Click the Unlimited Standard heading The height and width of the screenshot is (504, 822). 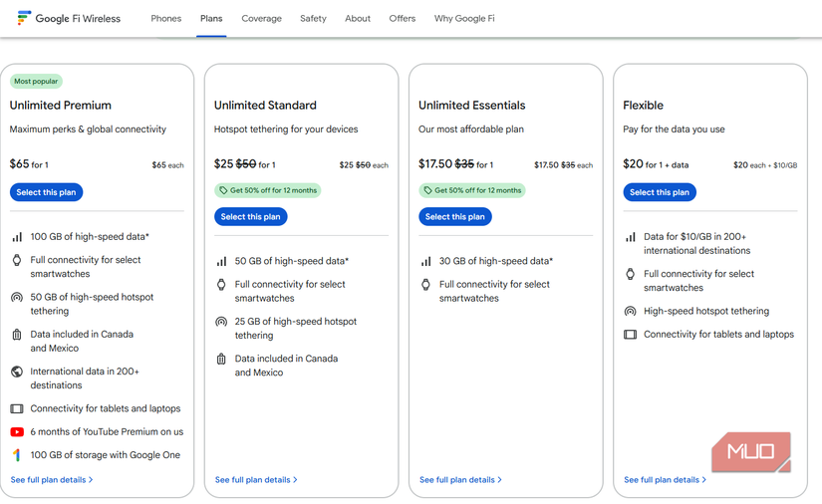[x=265, y=106]
